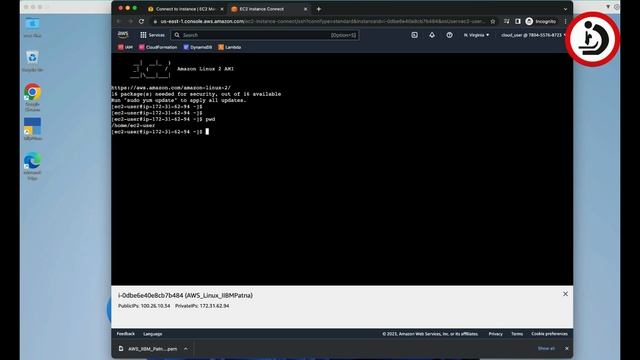Open the top desktop folder icon

click(32, 27)
